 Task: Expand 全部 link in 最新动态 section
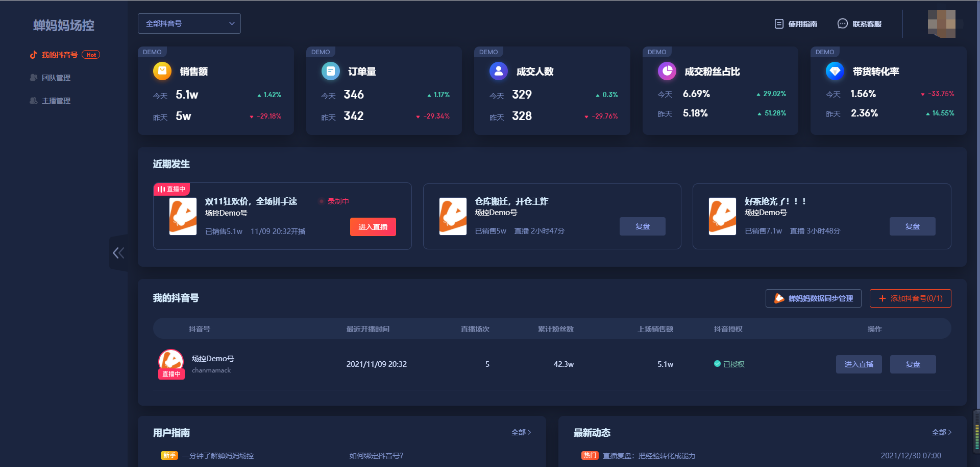pos(942,432)
